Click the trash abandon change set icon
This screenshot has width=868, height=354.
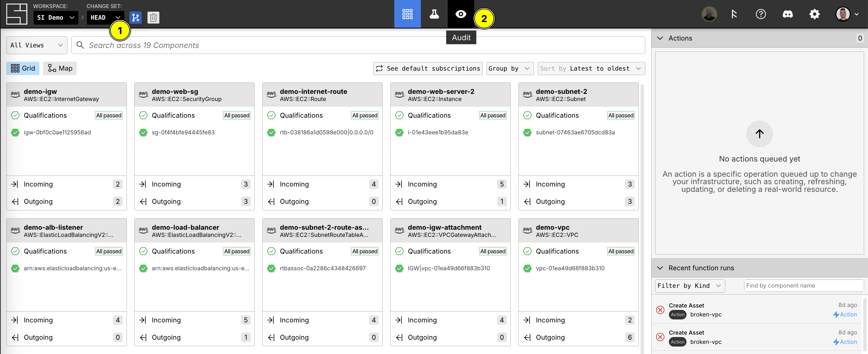pyautogui.click(x=153, y=18)
